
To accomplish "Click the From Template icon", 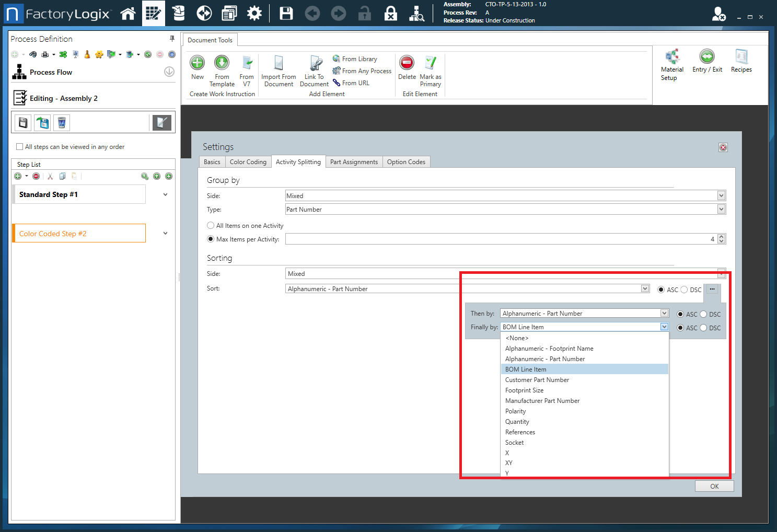I will pos(222,63).
